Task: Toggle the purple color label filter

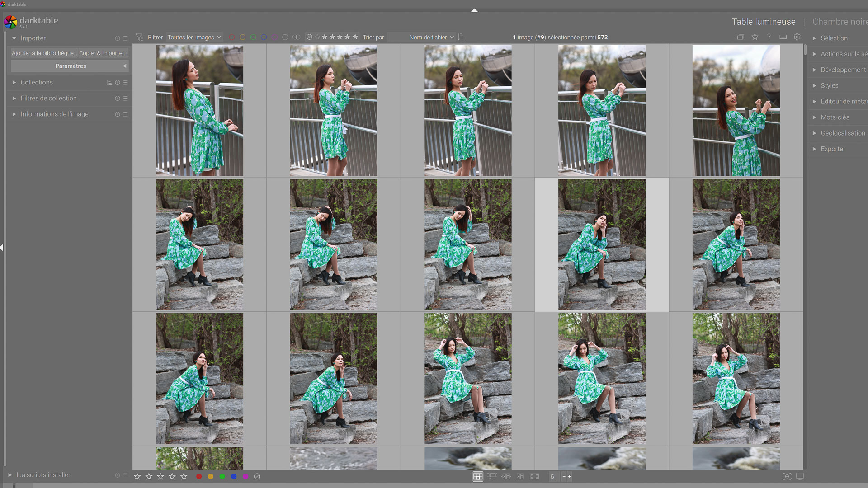Action: [274, 37]
